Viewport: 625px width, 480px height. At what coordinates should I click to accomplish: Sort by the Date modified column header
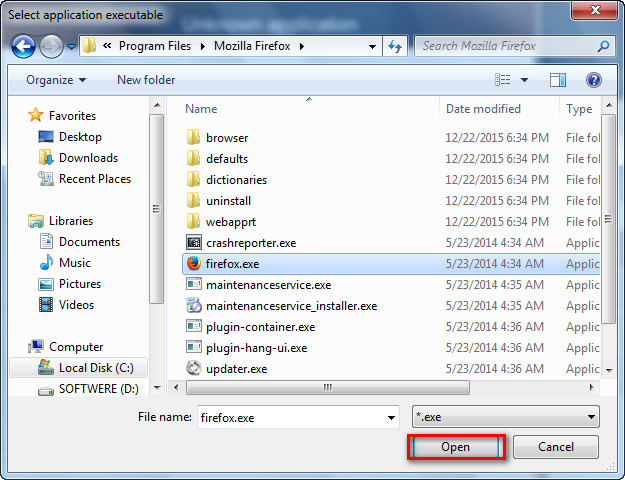483,109
